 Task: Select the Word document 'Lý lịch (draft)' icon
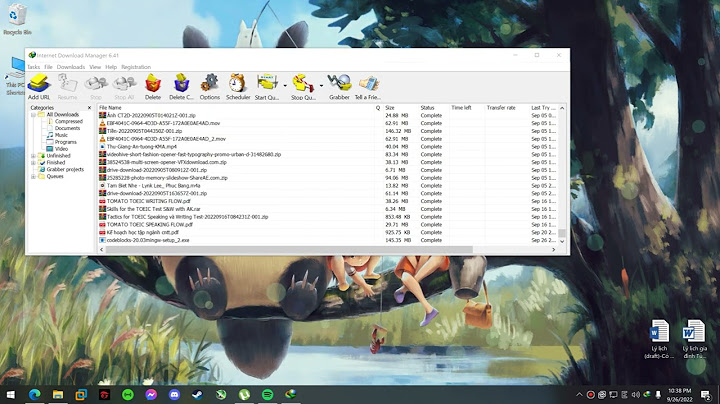point(659,339)
